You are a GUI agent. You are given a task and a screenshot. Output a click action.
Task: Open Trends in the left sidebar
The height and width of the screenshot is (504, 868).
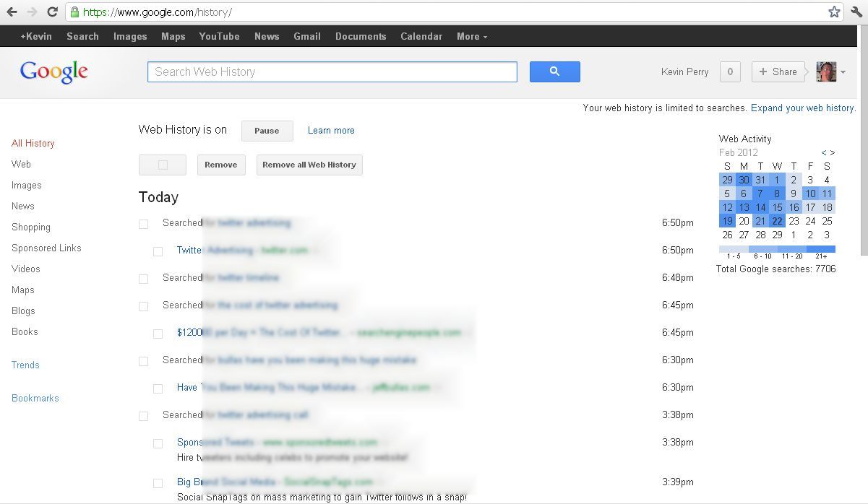[25, 365]
